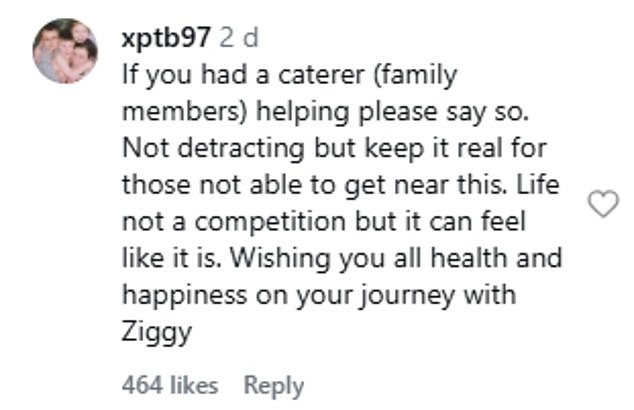Reply to xptb97's comment
Image resolution: width=634 pixels, height=410 pixels.
click(274, 384)
